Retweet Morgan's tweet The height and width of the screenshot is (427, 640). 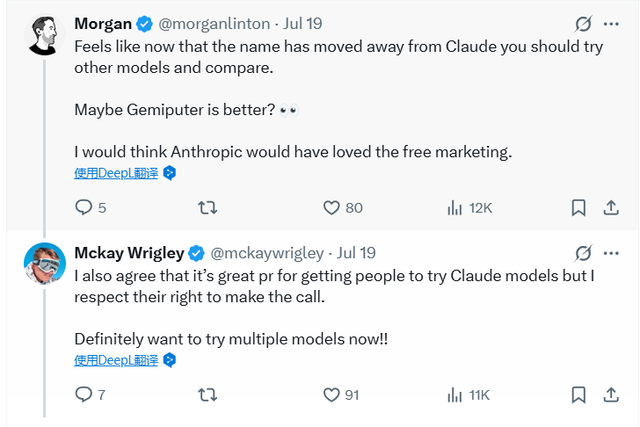click(x=207, y=208)
